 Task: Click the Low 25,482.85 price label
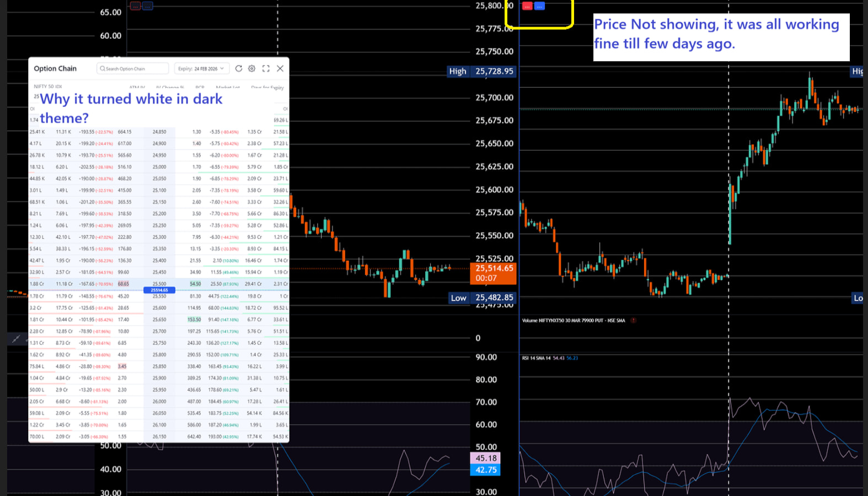[481, 298]
